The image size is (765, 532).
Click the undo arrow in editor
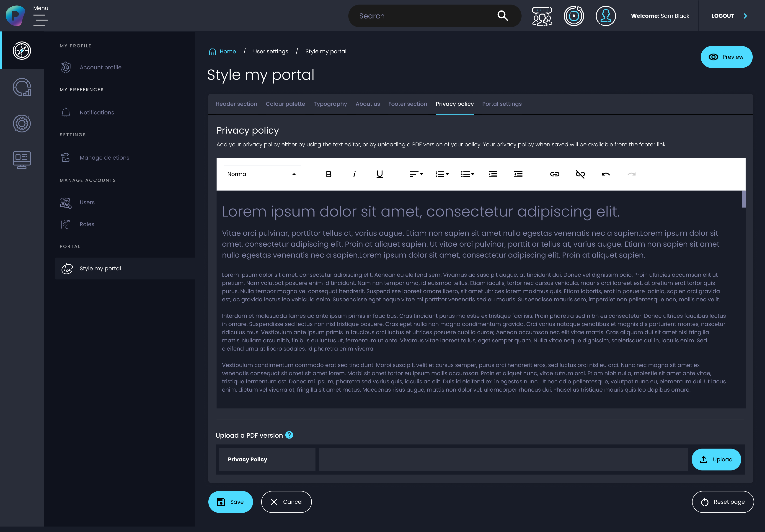coord(605,174)
